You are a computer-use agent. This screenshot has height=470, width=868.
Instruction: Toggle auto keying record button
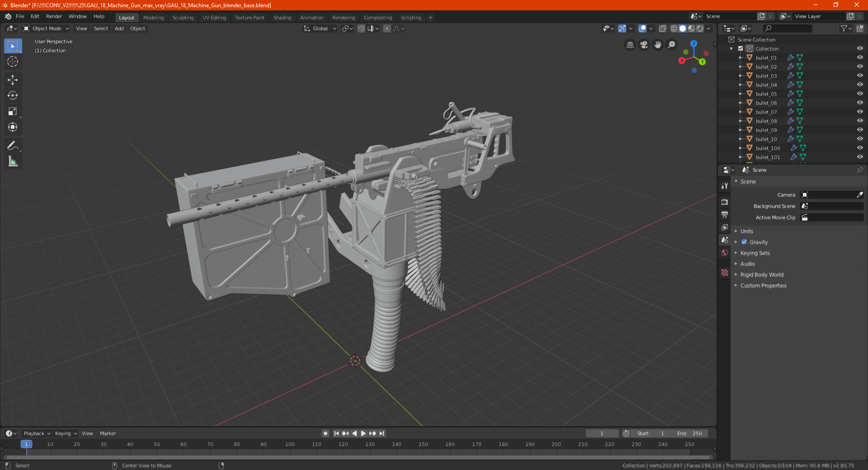(x=325, y=433)
